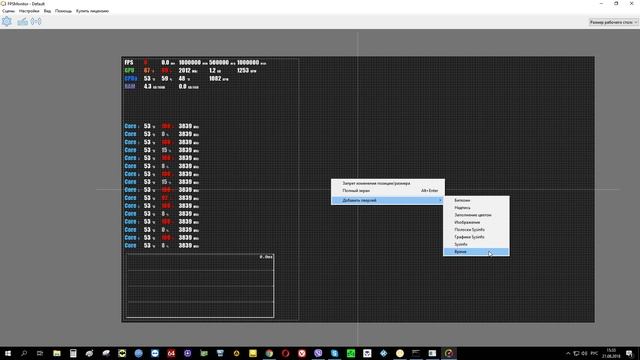
Task: Click the 1253 rpm GPU fan value
Action: pos(247,71)
